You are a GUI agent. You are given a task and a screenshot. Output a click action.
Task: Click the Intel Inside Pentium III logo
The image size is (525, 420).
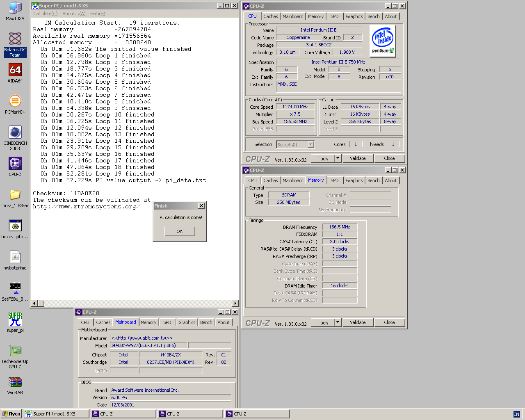383,41
